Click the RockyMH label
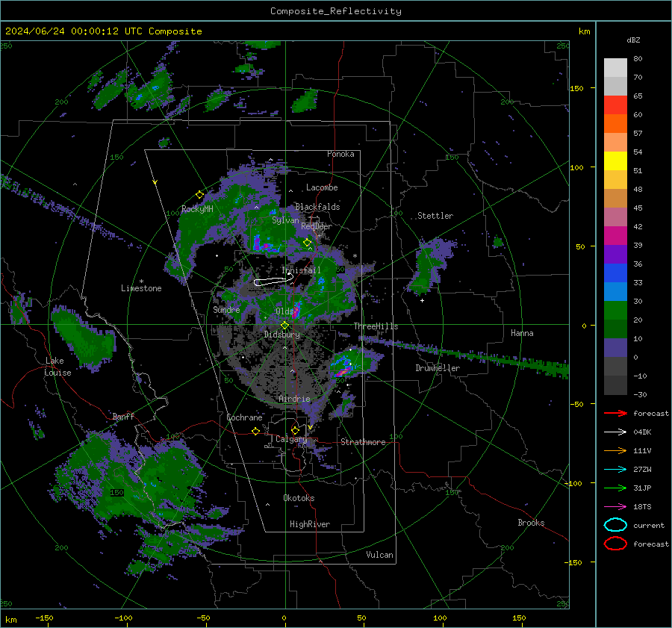The image size is (672, 628). point(197,209)
